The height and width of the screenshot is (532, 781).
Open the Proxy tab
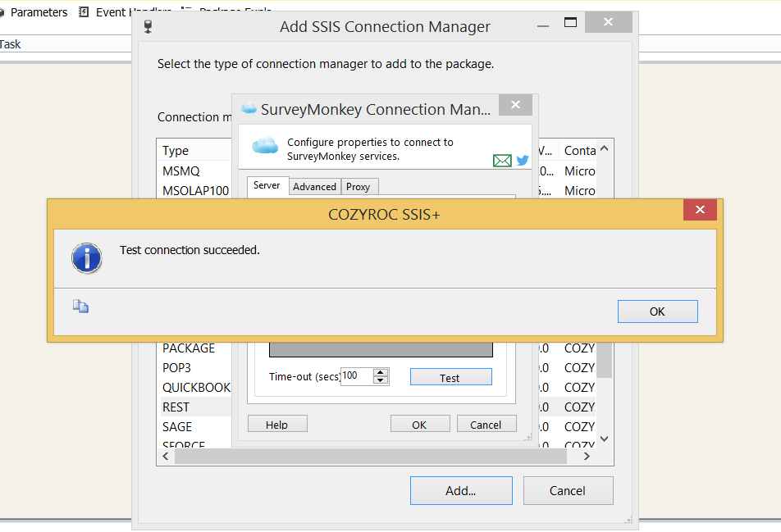click(359, 187)
